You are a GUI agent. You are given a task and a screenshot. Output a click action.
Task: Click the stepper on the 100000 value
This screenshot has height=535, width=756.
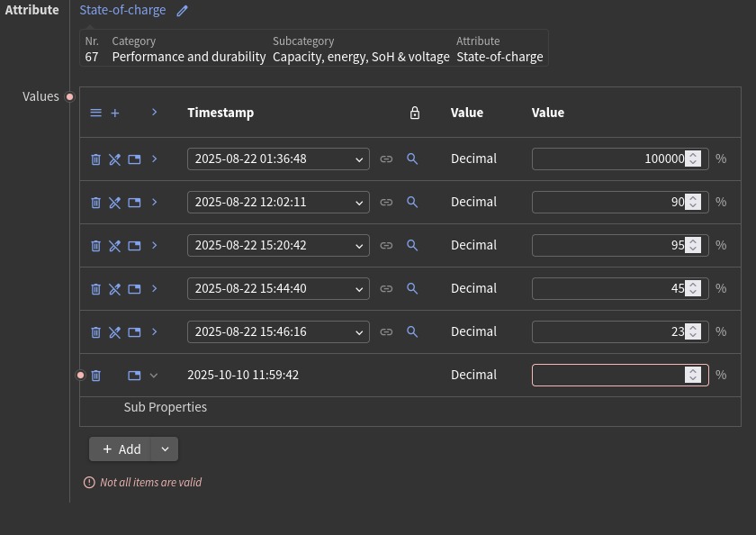click(x=693, y=159)
